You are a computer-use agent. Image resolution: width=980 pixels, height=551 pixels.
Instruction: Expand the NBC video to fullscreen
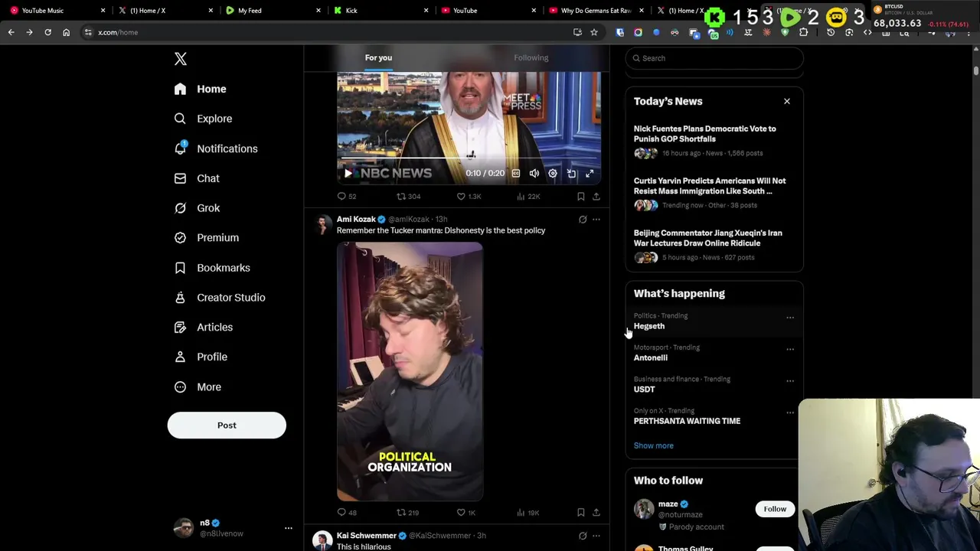click(590, 174)
